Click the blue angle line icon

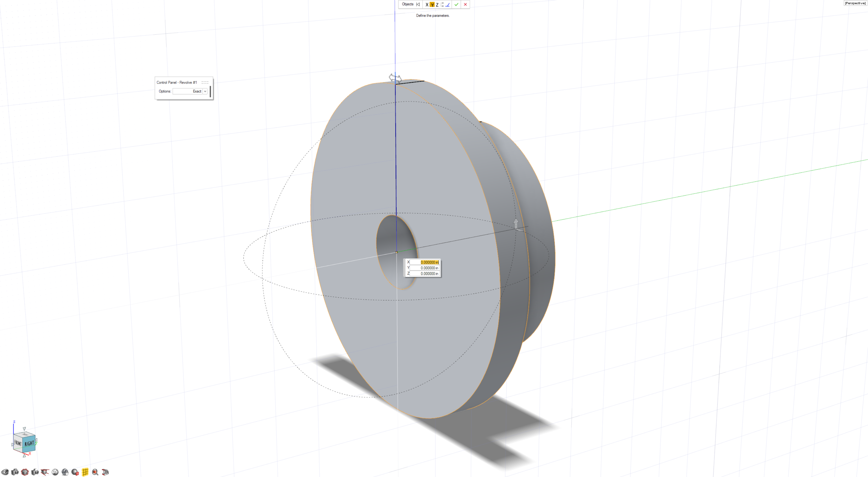pos(447,4)
